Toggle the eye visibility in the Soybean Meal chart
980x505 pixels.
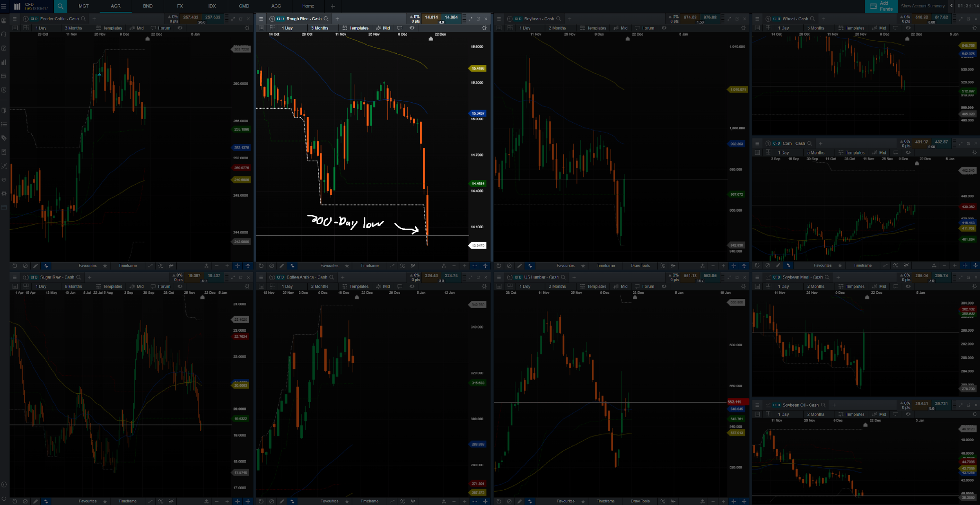coord(908,286)
